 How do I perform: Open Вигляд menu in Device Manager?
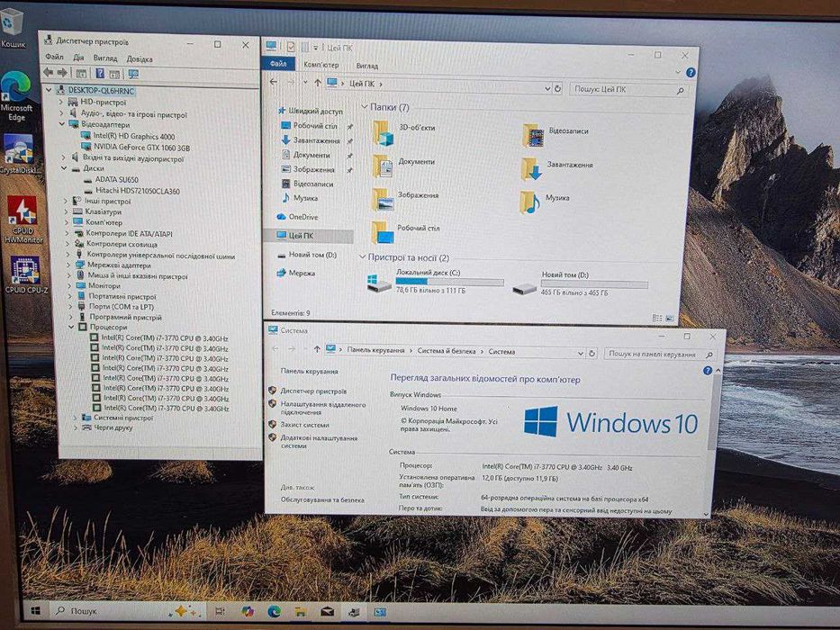tap(105, 58)
